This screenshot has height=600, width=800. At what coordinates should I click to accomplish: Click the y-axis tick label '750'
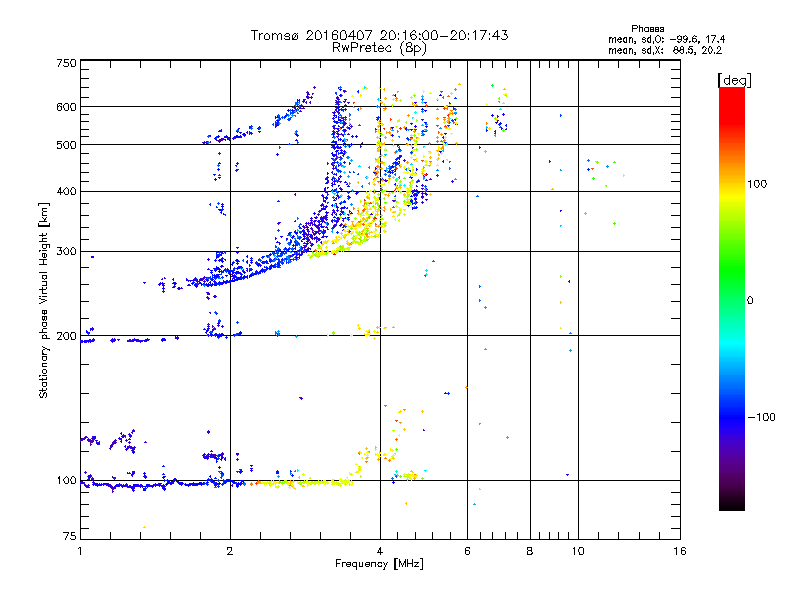point(66,63)
